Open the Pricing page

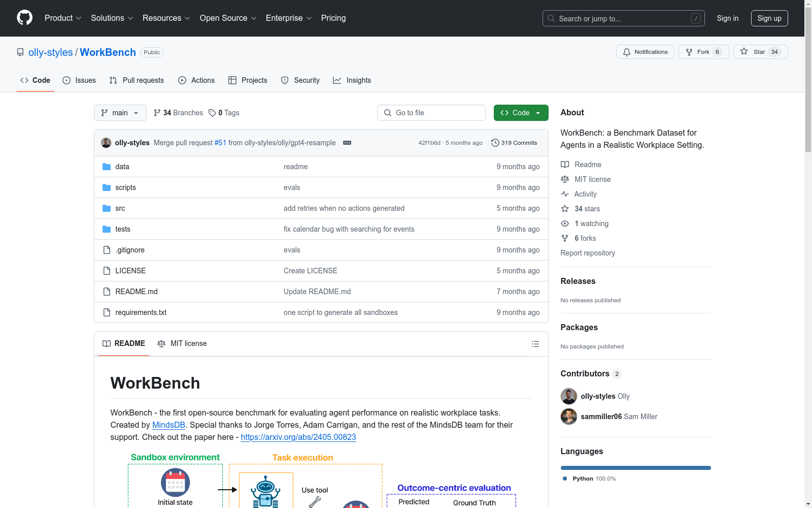tap(333, 18)
